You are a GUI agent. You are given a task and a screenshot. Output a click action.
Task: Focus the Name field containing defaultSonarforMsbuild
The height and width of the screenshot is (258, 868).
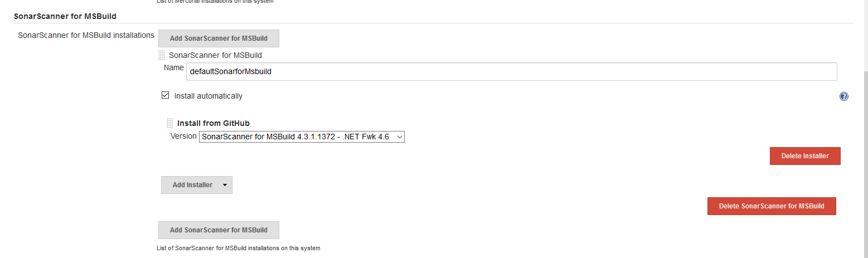tap(511, 71)
